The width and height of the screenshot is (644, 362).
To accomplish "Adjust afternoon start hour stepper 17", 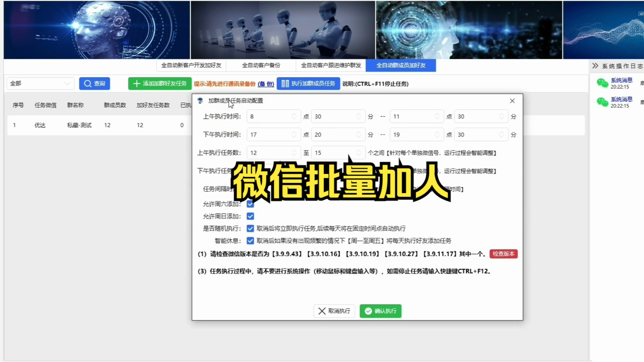I will click(x=294, y=134).
